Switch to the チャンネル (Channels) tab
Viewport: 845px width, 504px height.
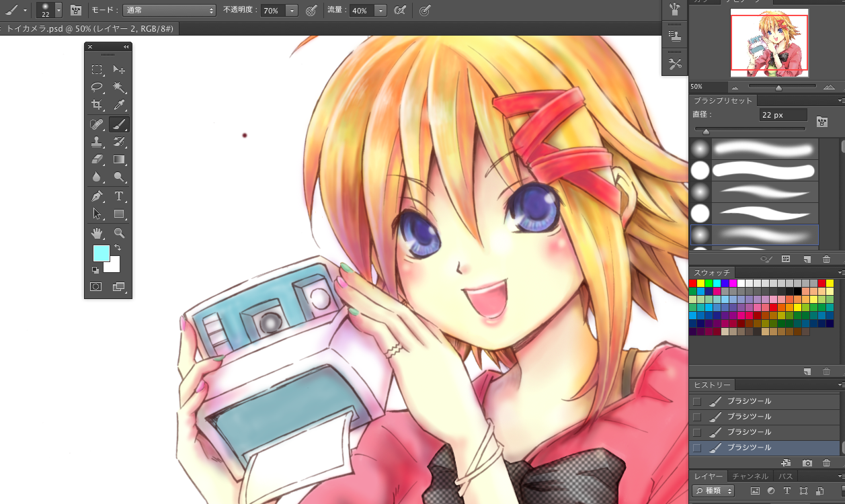coord(752,476)
